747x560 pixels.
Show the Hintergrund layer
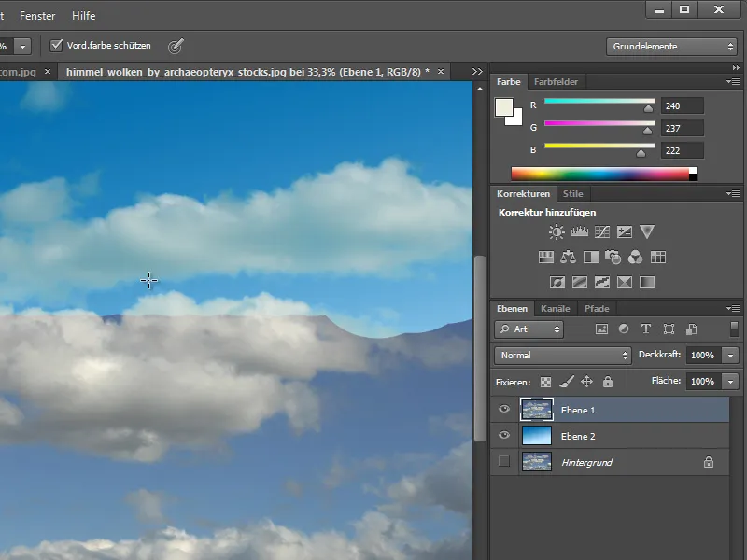tap(504, 462)
